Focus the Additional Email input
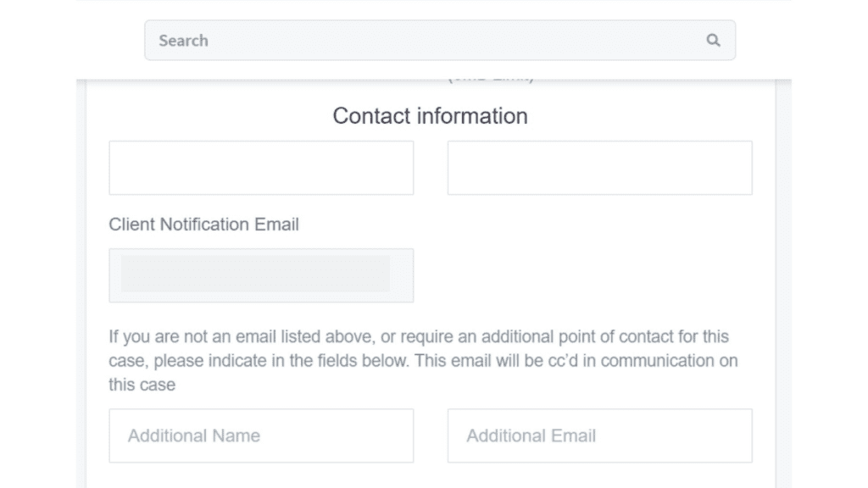 (x=599, y=435)
